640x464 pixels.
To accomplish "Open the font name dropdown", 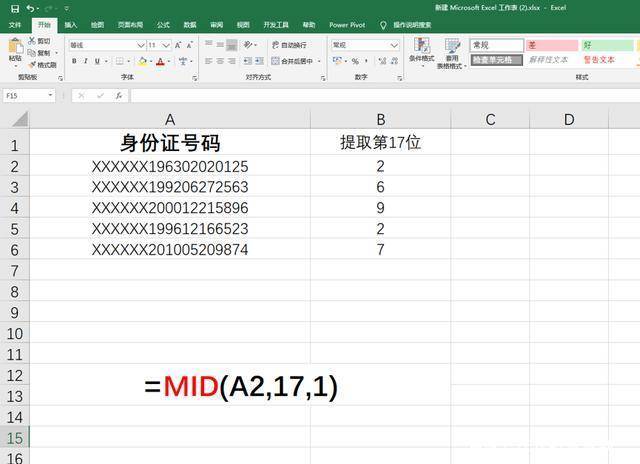I will click(x=141, y=45).
